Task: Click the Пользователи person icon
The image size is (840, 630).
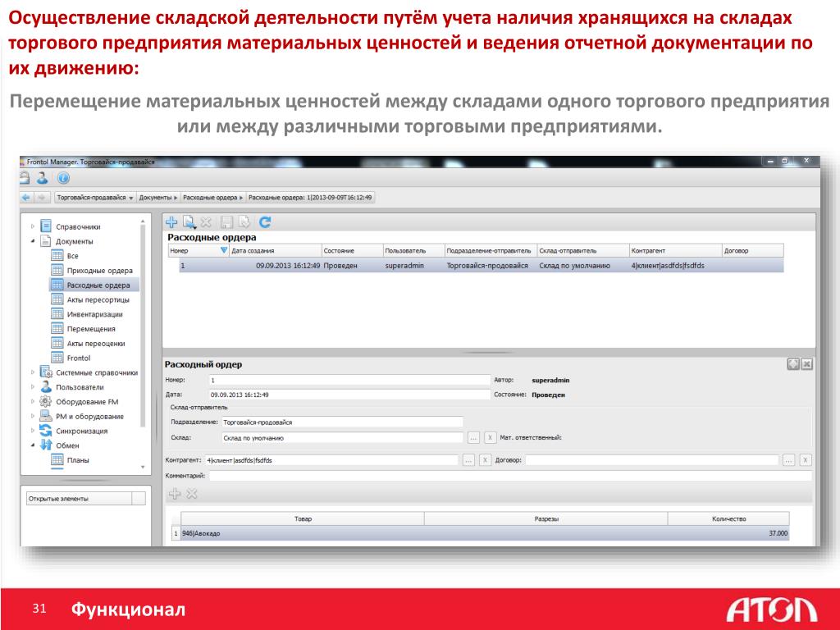Action: coord(46,386)
